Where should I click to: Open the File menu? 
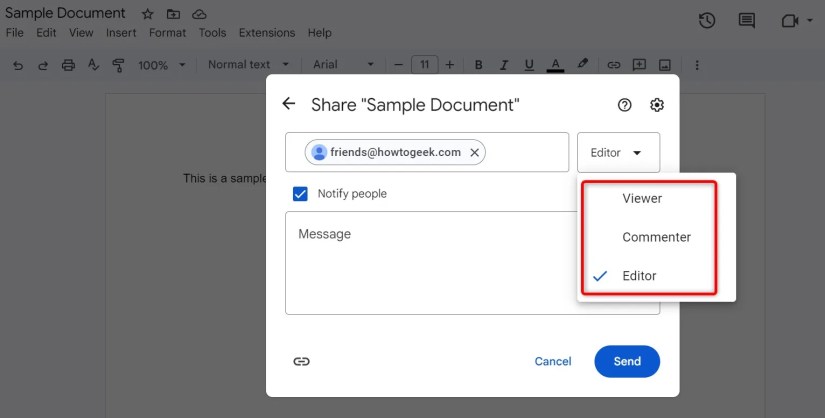14,33
